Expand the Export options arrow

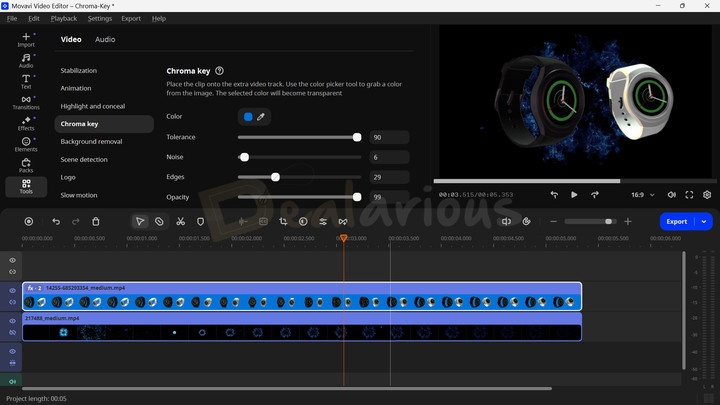click(704, 221)
